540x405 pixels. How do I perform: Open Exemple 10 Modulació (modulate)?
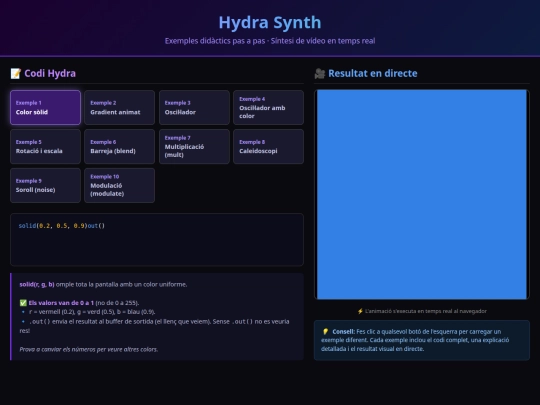tap(120, 185)
